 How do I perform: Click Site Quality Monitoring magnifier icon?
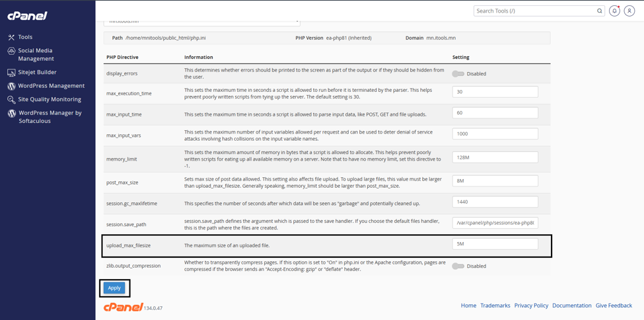pos(11,100)
